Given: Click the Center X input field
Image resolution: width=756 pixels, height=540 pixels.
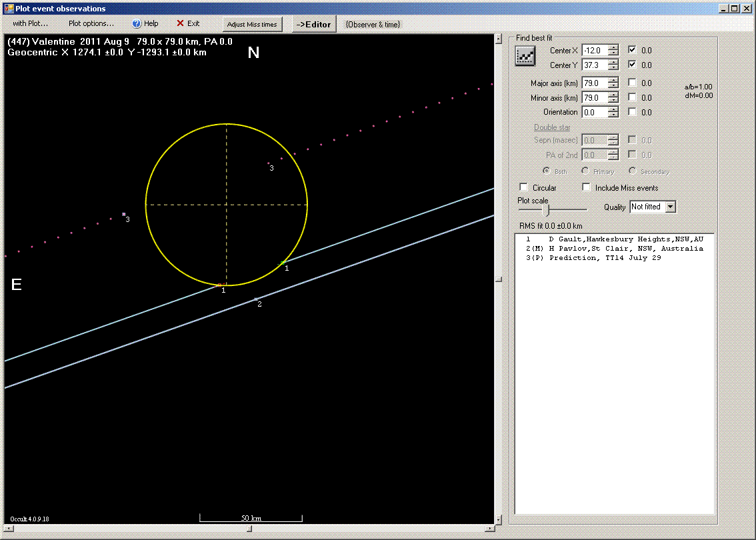Looking at the screenshot, I should 595,50.
